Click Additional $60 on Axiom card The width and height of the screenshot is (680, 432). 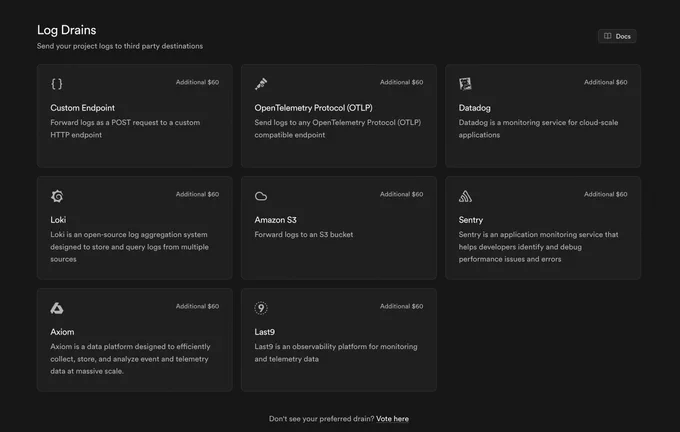click(x=197, y=306)
